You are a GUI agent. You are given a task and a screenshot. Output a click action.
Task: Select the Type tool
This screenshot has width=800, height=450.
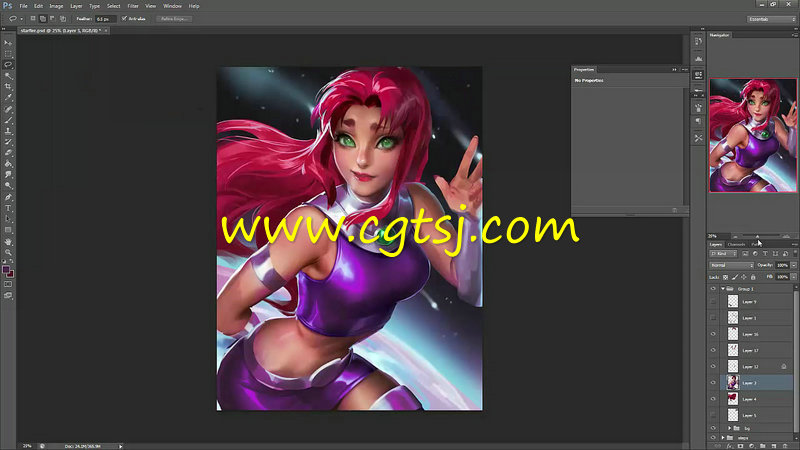click(8, 208)
